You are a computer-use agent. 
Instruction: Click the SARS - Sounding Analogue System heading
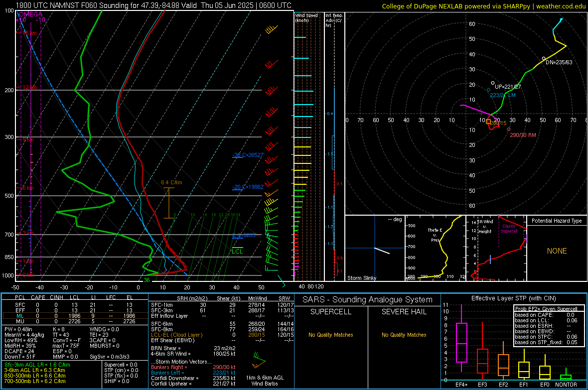(368, 300)
